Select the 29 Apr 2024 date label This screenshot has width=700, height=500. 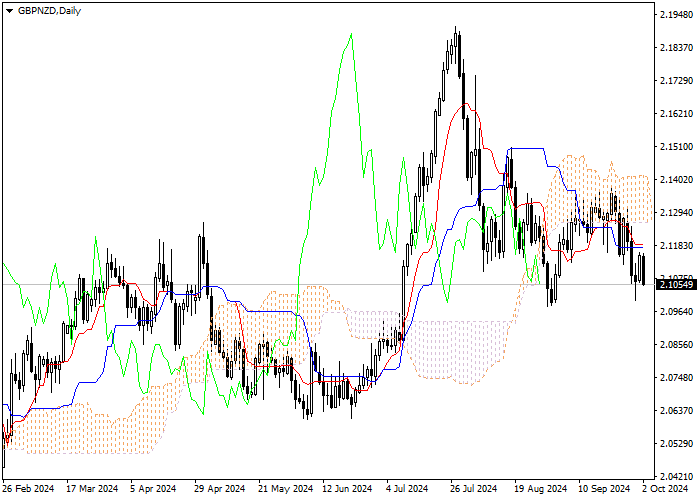220,489
